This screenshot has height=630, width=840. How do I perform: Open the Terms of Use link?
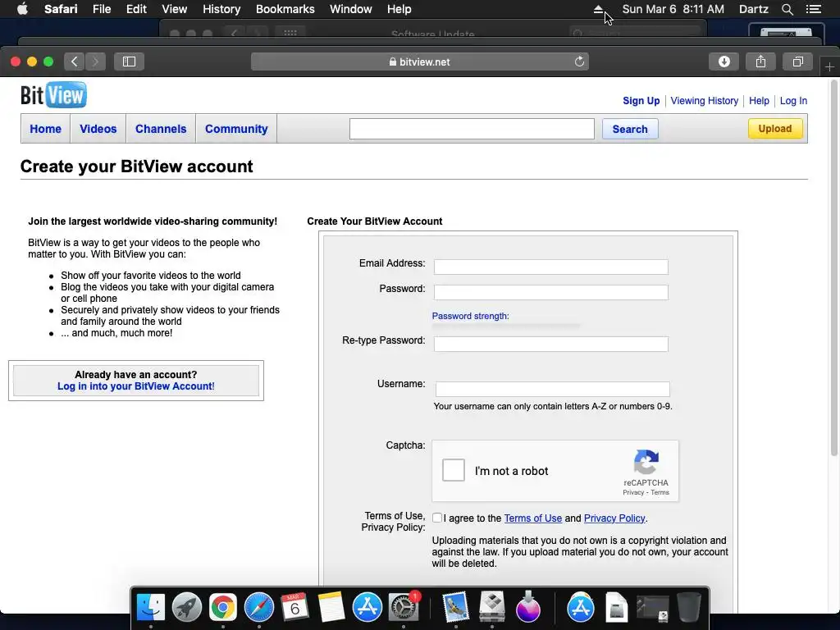(532, 518)
